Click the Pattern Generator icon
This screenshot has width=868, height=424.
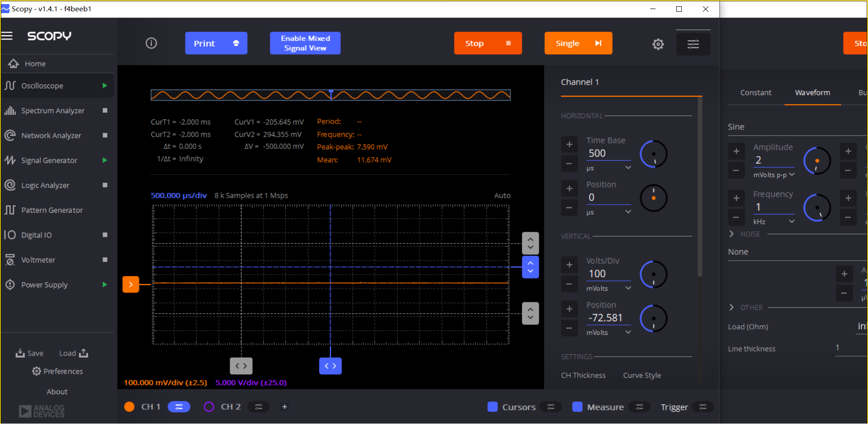click(10, 210)
